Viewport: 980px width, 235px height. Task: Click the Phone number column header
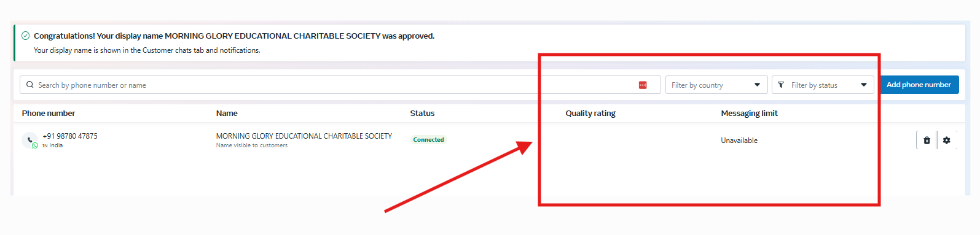pyautogui.click(x=49, y=113)
